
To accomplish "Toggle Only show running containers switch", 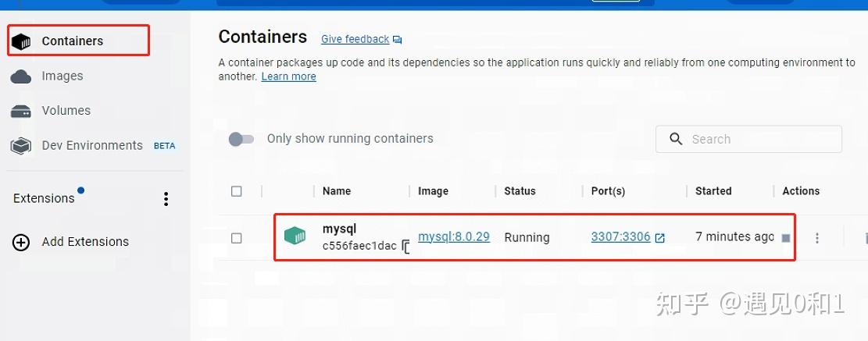I will (241, 139).
